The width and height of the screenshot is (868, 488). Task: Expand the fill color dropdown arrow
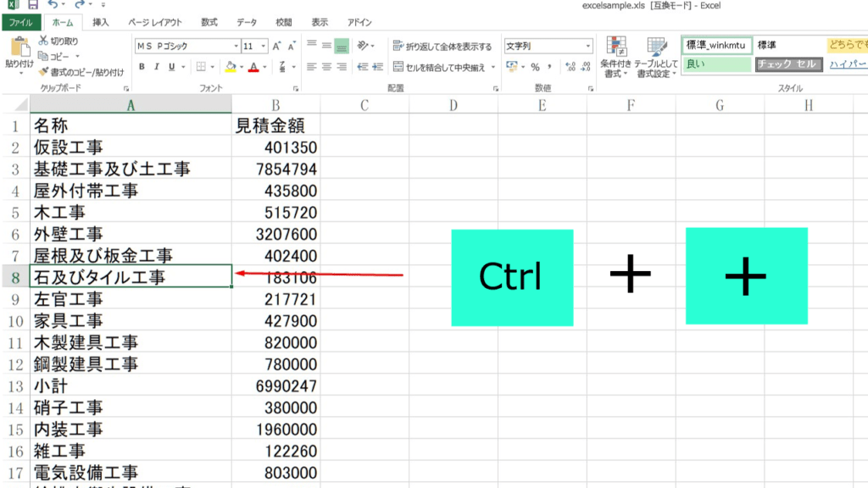(242, 67)
